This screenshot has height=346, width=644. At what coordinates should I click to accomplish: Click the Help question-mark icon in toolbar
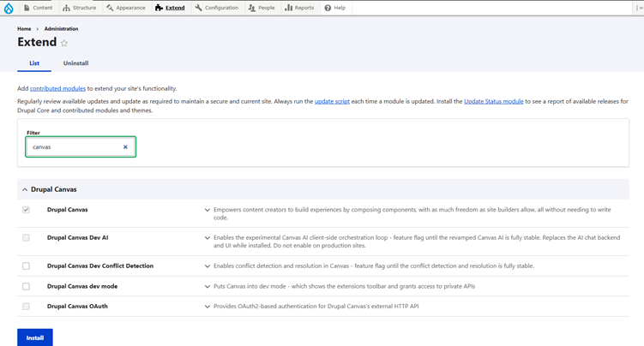tap(328, 8)
